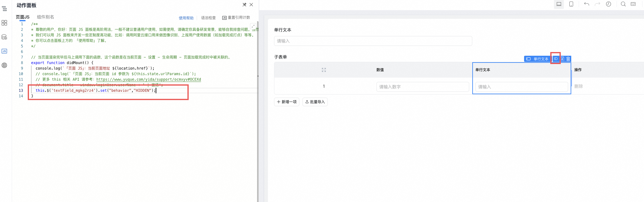
Task: Open the search magnifier icon
Action: (623, 4)
